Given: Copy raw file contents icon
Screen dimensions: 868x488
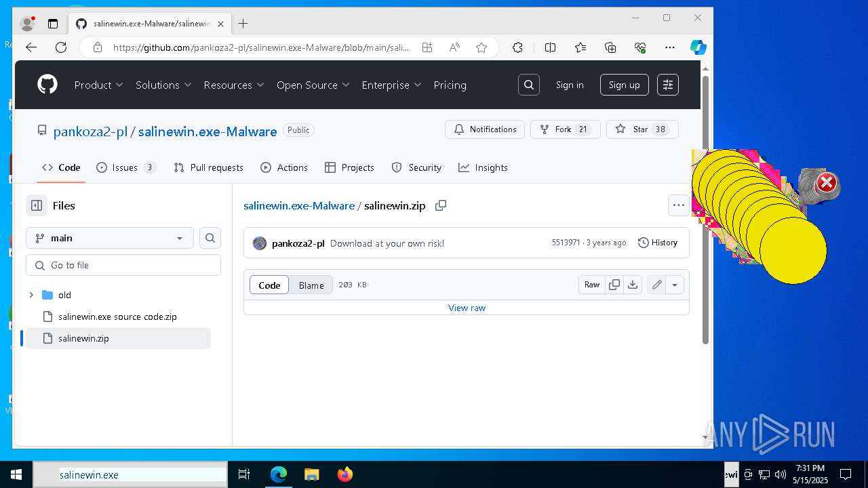Looking at the screenshot, I should coord(614,285).
